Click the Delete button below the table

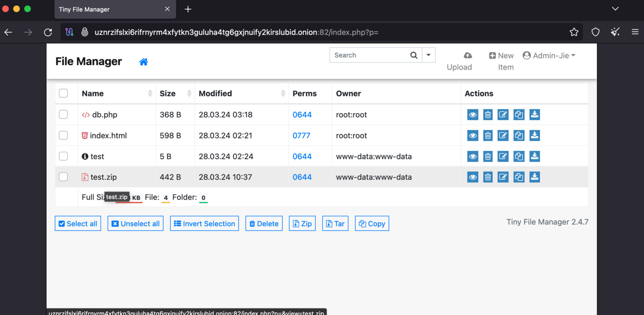tap(264, 223)
